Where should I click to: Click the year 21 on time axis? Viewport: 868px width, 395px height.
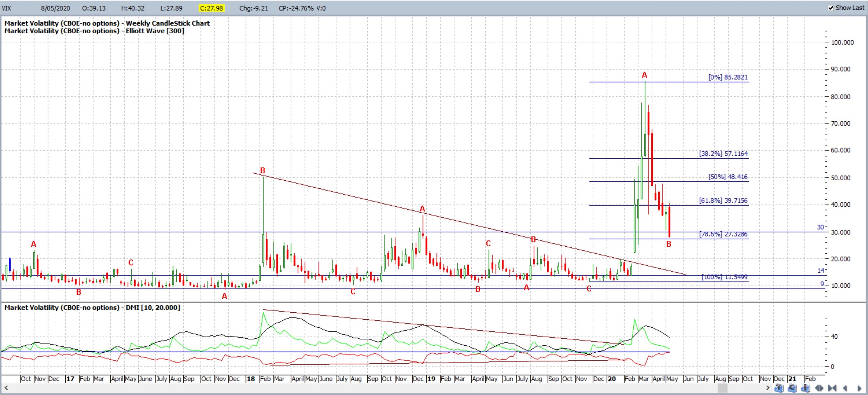[792, 379]
